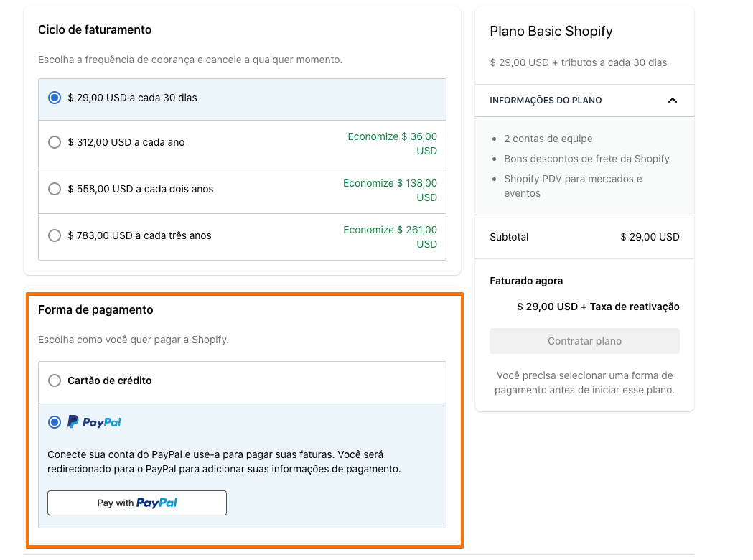This screenshot has height=560, width=753.
Task: Select the Cartão de crédito radio button
Action: tap(55, 381)
